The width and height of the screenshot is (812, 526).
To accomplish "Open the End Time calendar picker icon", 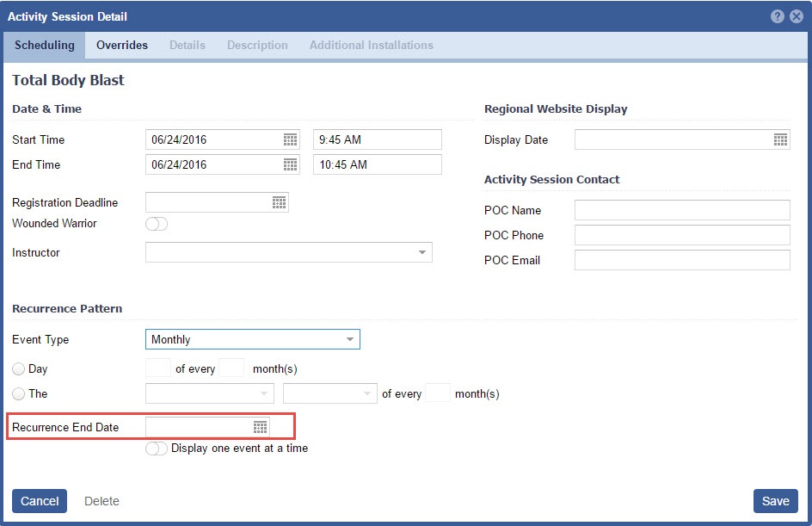I will point(290,164).
